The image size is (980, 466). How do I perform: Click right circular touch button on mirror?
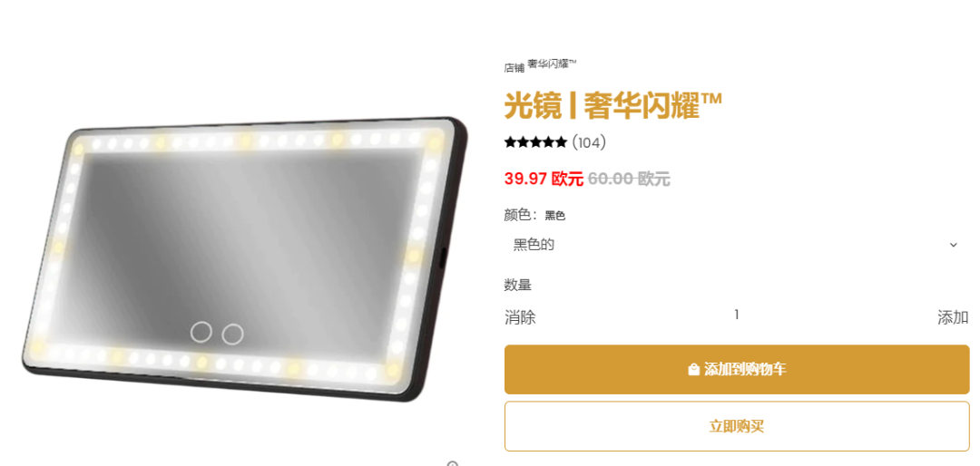(x=232, y=334)
